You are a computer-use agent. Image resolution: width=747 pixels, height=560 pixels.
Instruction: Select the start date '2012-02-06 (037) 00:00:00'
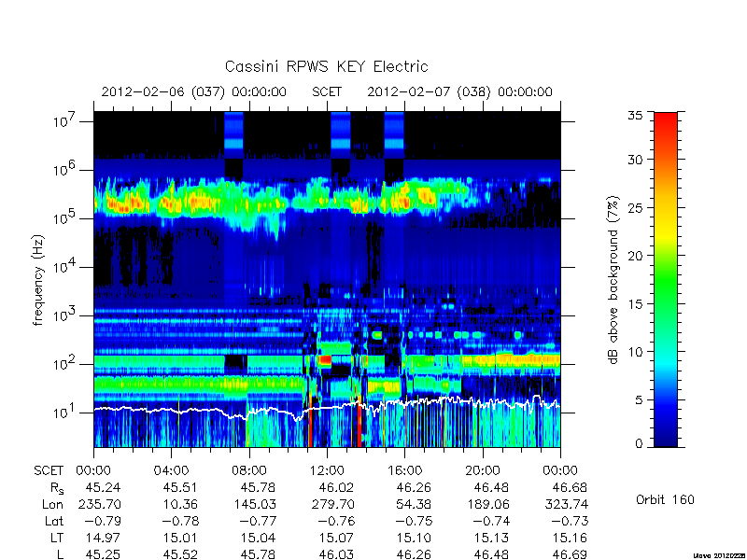[x=194, y=91]
